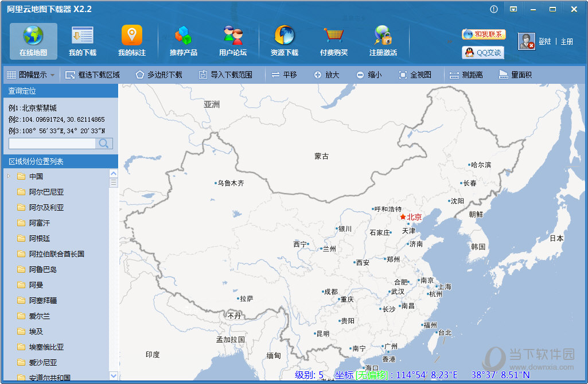Click the QQ交谈 chat button
This screenshot has width=588, height=384.
pos(483,53)
